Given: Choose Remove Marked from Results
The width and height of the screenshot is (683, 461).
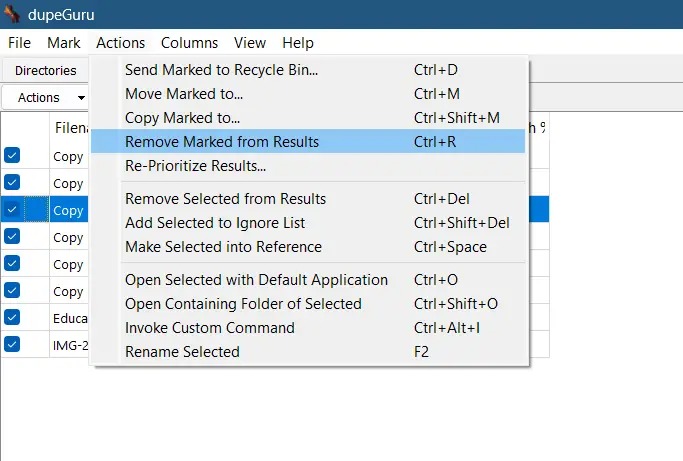Looking at the screenshot, I should (308, 142).
